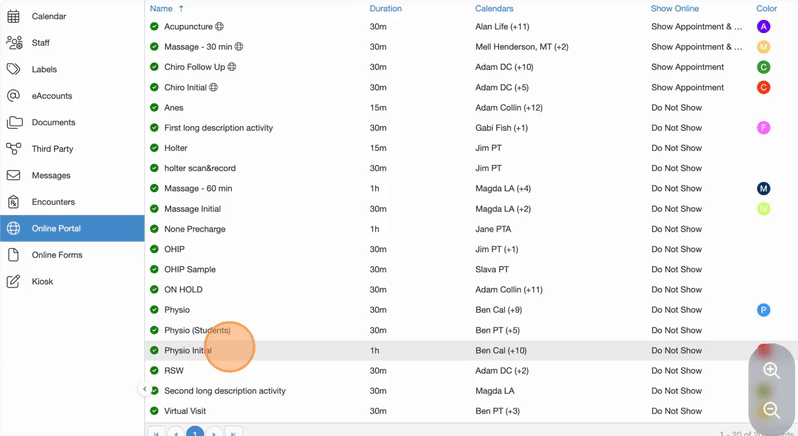Open the Calendar section in sidebar

click(x=48, y=17)
